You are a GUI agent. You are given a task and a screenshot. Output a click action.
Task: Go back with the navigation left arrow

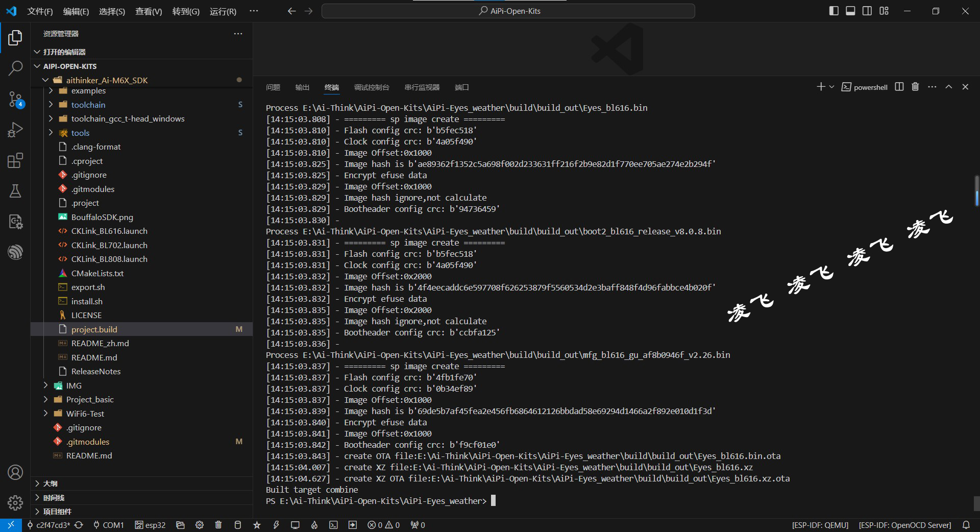click(291, 11)
